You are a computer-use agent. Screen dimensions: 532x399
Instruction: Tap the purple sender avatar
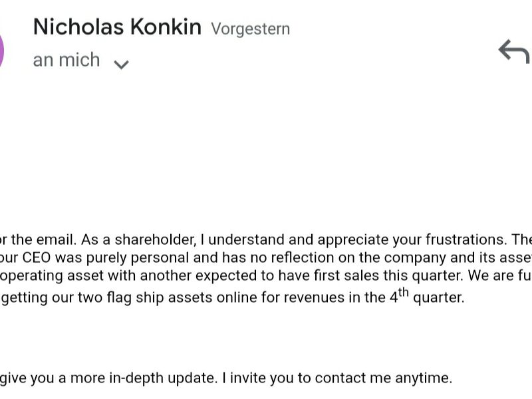(1, 51)
